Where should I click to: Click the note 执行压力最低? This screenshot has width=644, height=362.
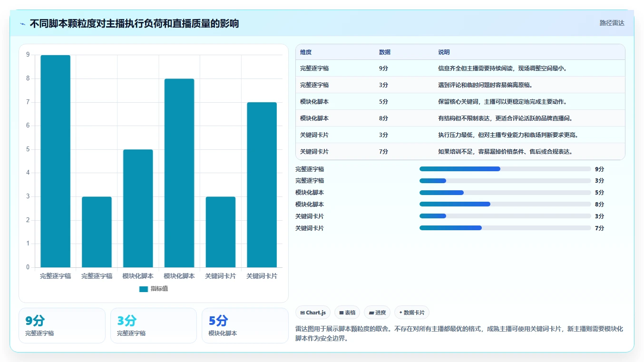pyautogui.click(x=508, y=135)
